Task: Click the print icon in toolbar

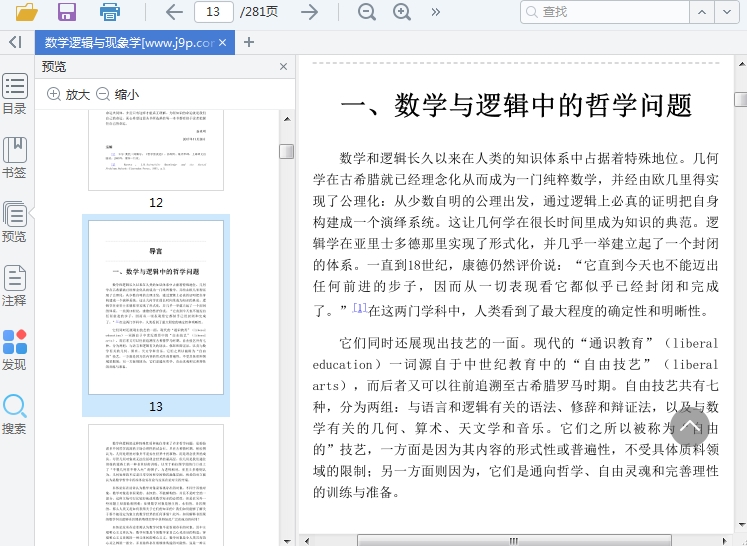Action: (110, 12)
